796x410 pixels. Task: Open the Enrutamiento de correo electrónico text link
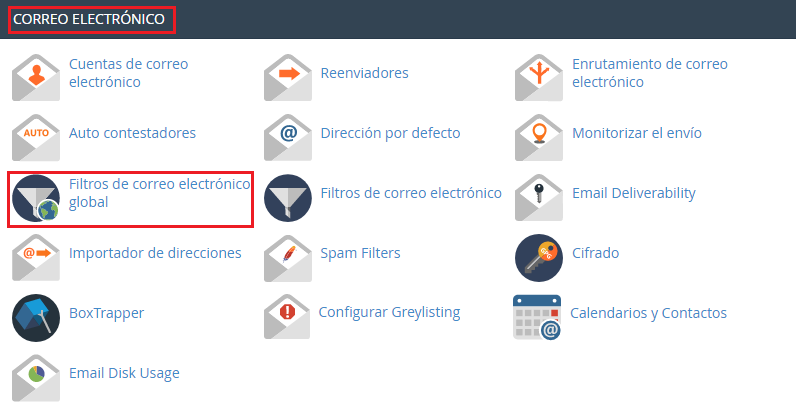(650, 73)
